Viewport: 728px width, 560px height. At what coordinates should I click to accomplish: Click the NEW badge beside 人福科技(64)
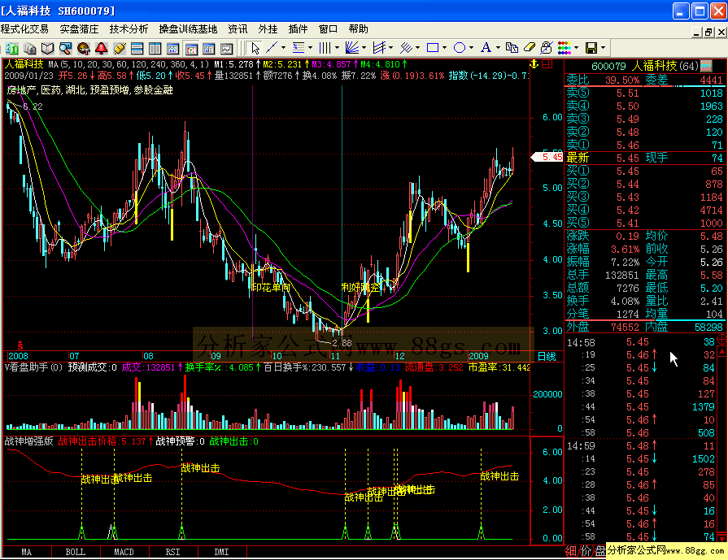pyautogui.click(x=706, y=65)
